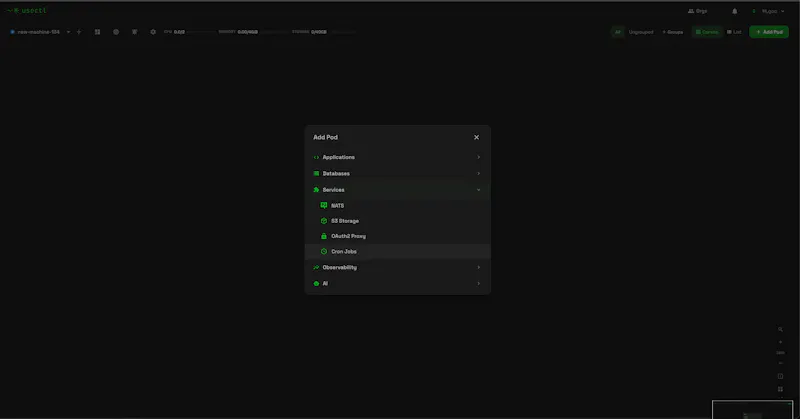Screen dimensions: 800x419
Task: Open the new-machine dropdown
Action: point(40,32)
